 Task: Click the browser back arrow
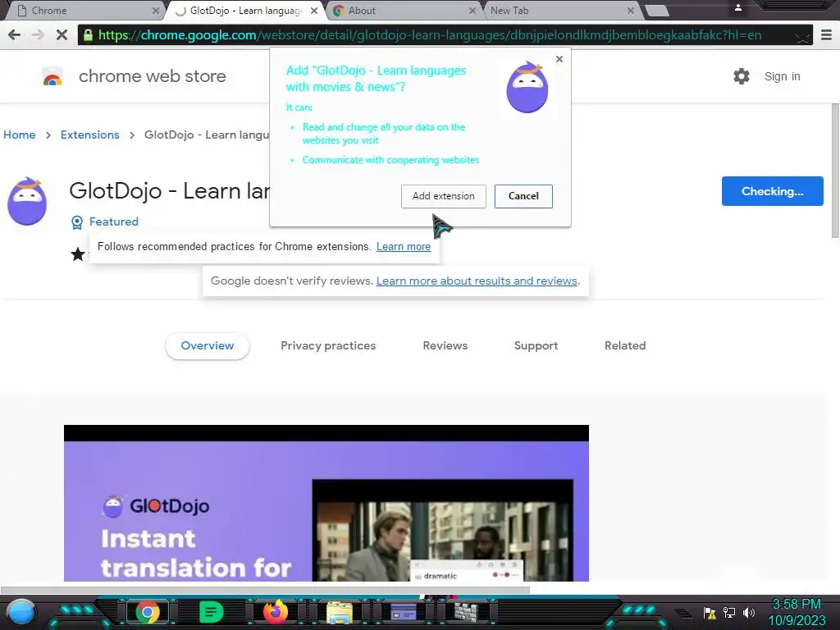[15, 35]
